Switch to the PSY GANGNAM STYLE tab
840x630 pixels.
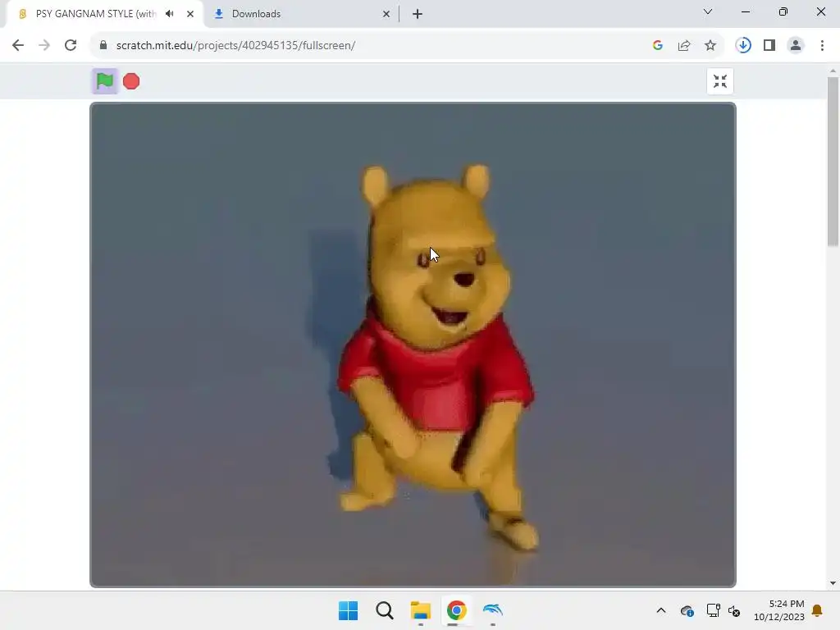pyautogui.click(x=97, y=14)
